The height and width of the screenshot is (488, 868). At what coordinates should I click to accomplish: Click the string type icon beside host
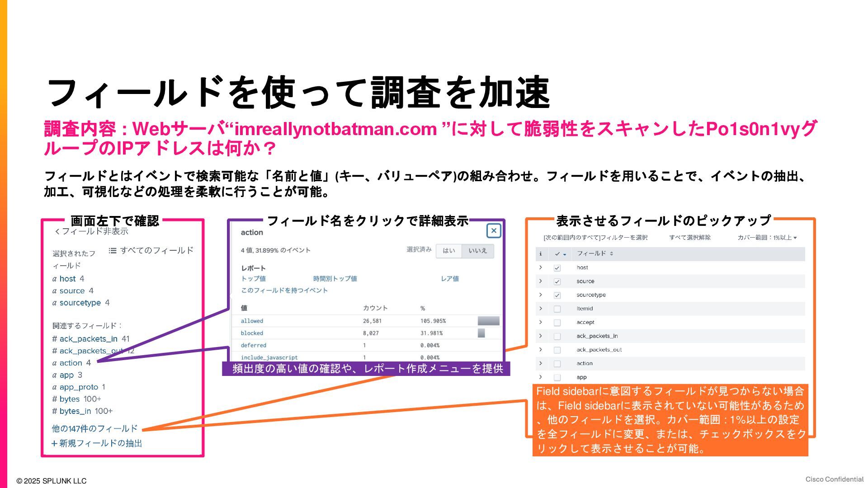[x=54, y=279]
